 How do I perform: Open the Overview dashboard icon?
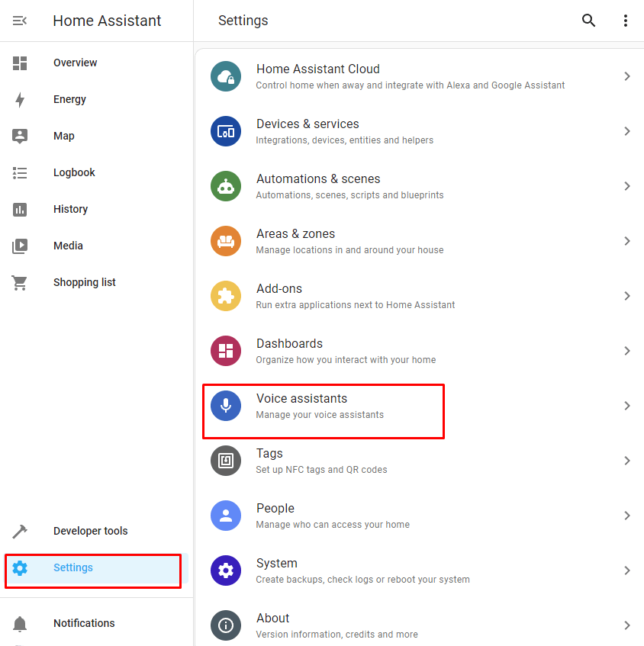click(20, 63)
